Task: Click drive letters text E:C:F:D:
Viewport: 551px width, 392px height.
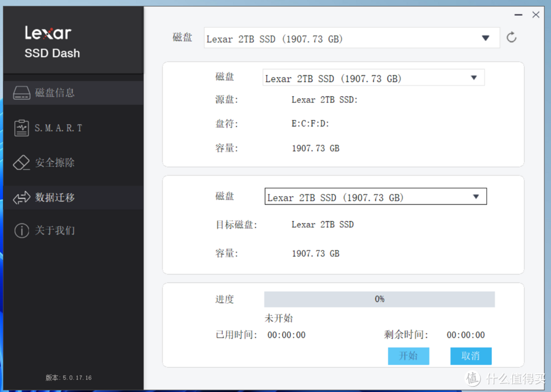Action: point(310,124)
